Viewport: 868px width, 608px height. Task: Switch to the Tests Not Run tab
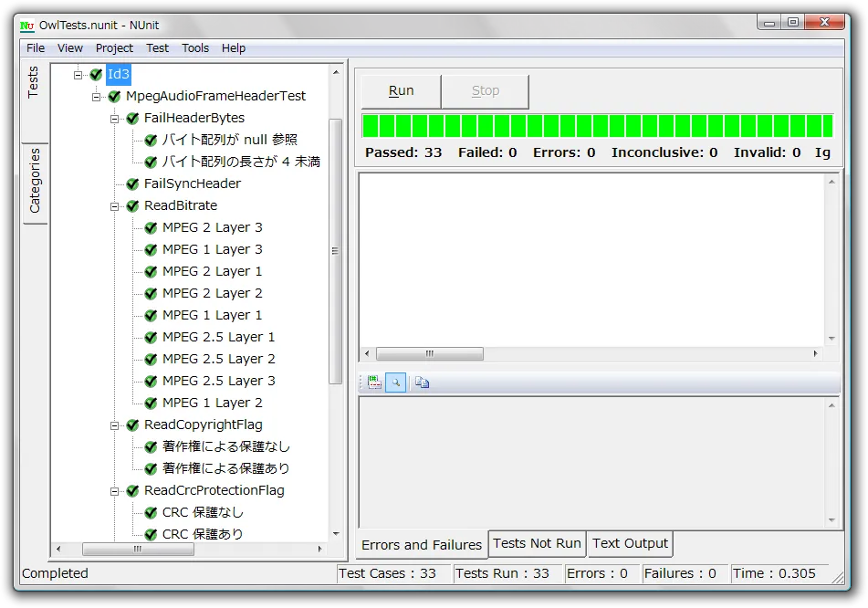click(537, 543)
